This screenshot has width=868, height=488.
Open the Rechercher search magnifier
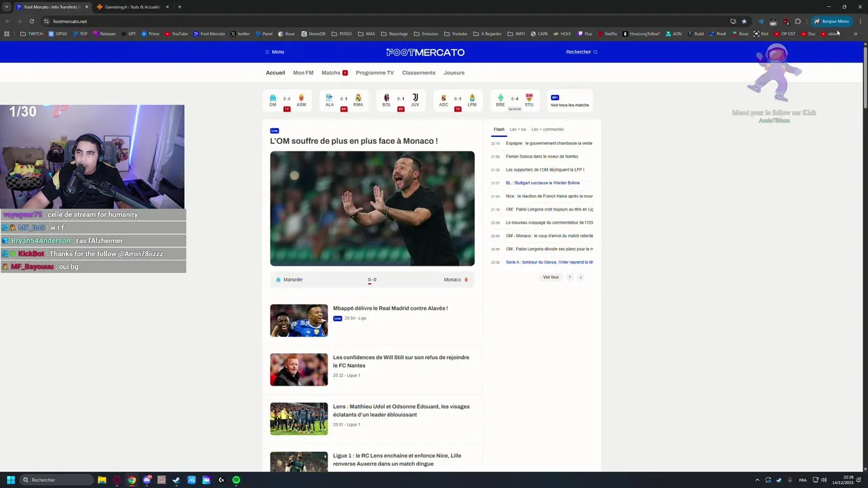point(595,52)
